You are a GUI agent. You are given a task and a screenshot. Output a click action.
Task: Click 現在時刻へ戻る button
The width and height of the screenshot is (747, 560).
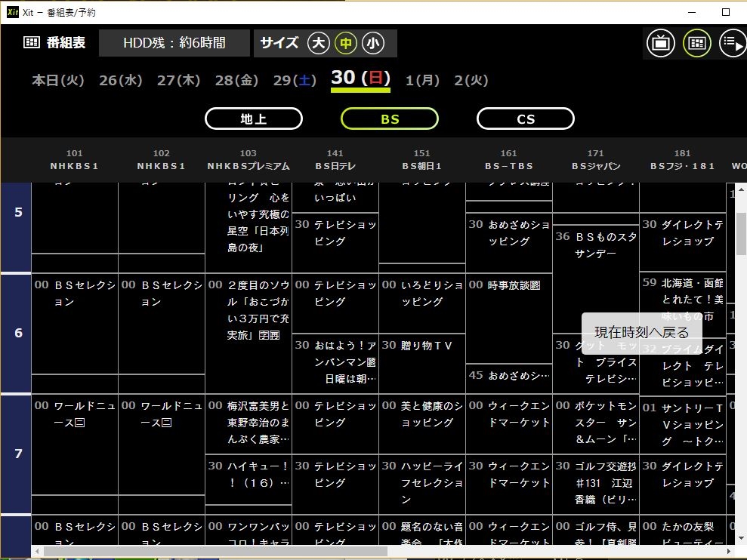pyautogui.click(x=641, y=332)
